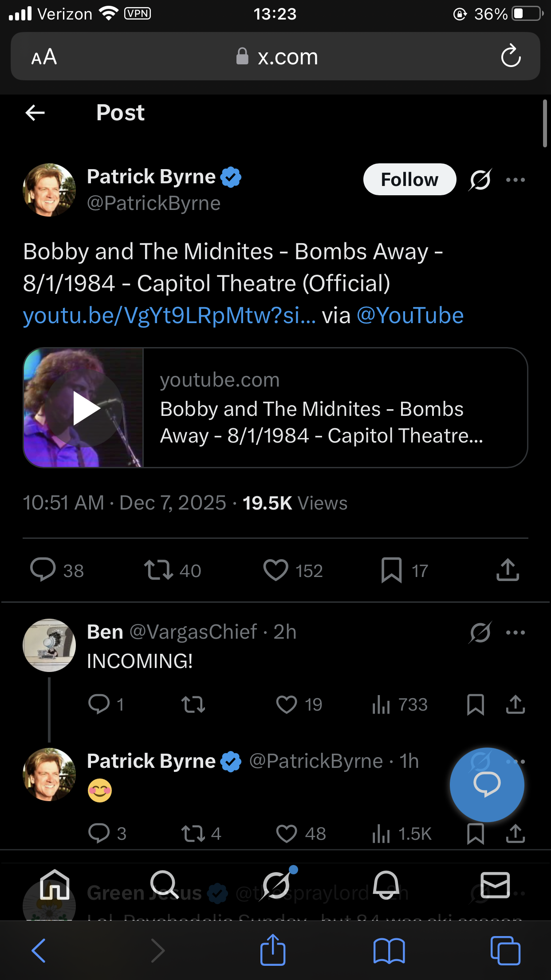This screenshot has width=551, height=980.
Task: Go to Home tab in bottom navigation
Action: tap(55, 885)
